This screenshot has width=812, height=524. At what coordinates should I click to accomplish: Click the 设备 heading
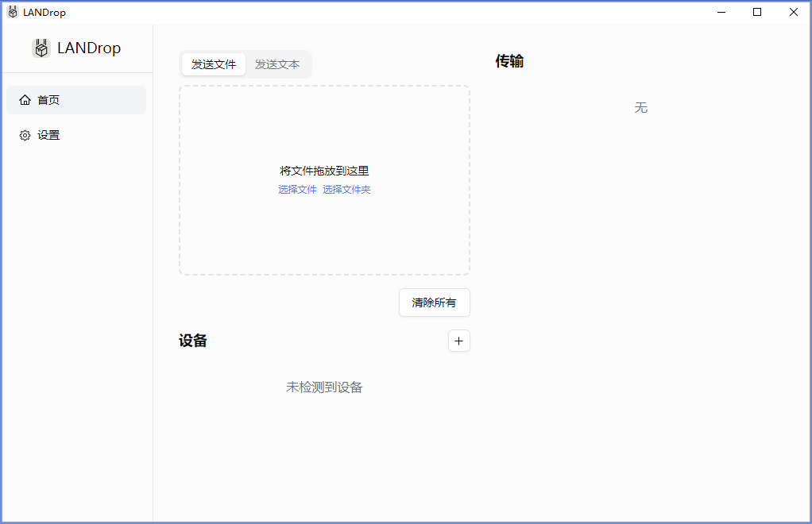[192, 341]
